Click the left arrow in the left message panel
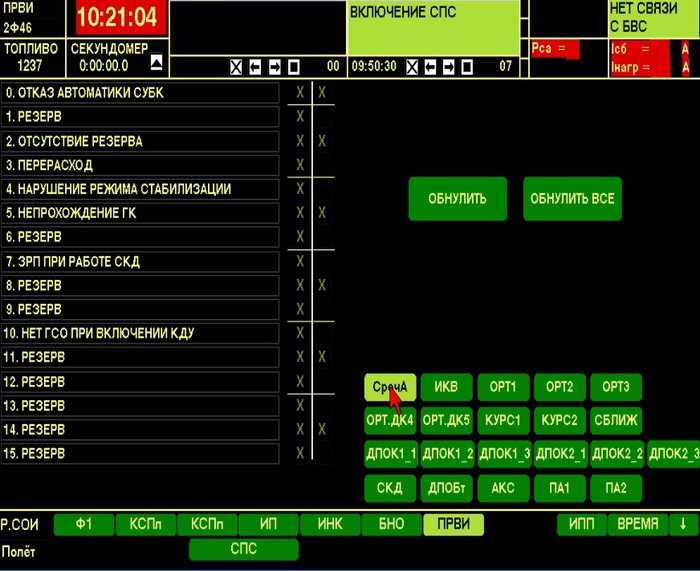This screenshot has height=571, width=700. [256, 67]
